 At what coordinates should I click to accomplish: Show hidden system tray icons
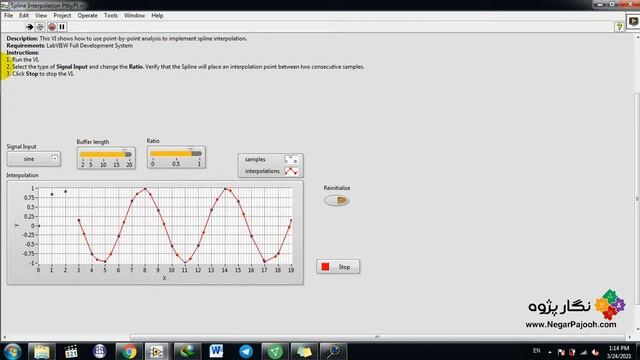coord(550,352)
